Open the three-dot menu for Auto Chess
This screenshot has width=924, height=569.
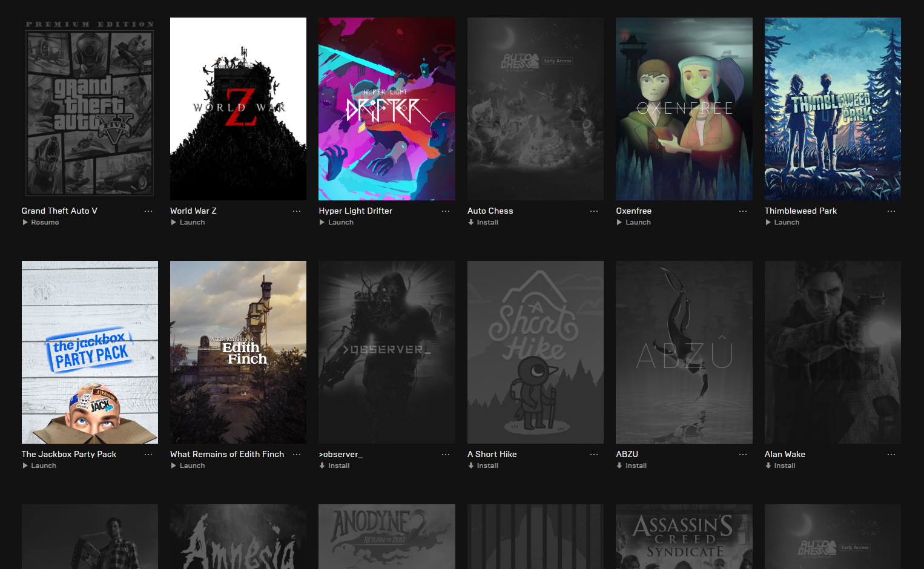[594, 211]
